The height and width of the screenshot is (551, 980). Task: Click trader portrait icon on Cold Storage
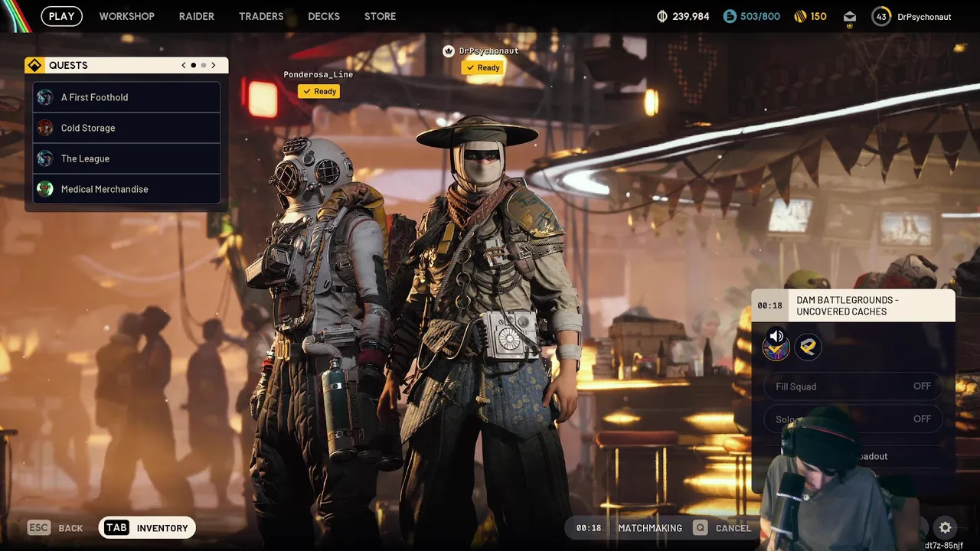click(x=45, y=128)
